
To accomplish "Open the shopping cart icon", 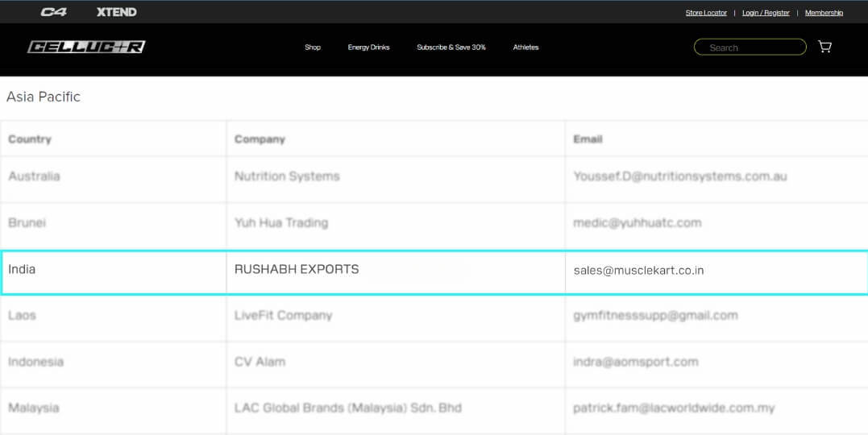I will click(824, 47).
